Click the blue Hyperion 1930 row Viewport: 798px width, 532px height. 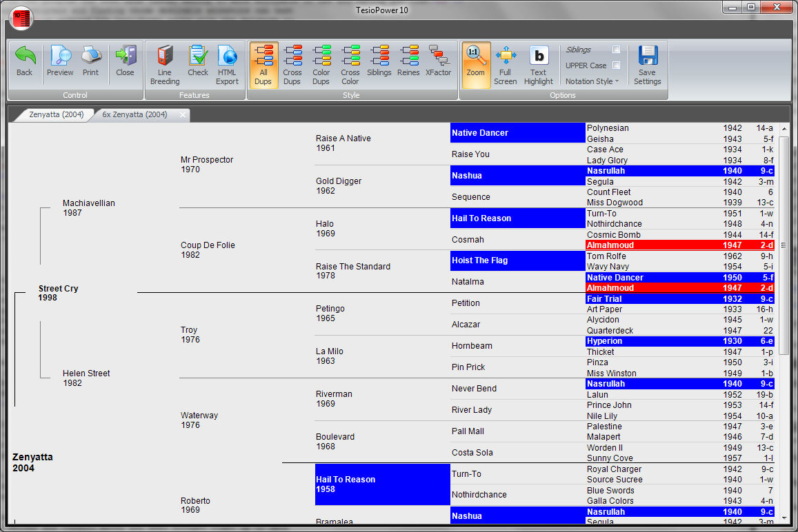point(680,341)
